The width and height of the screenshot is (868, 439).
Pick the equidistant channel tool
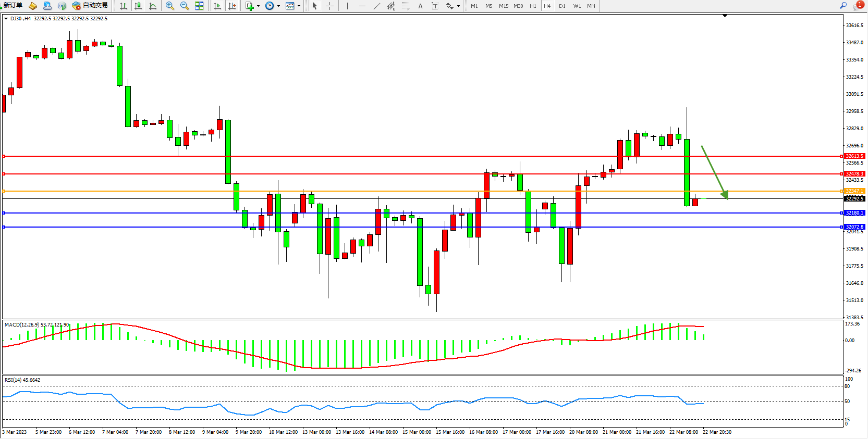[x=391, y=6]
